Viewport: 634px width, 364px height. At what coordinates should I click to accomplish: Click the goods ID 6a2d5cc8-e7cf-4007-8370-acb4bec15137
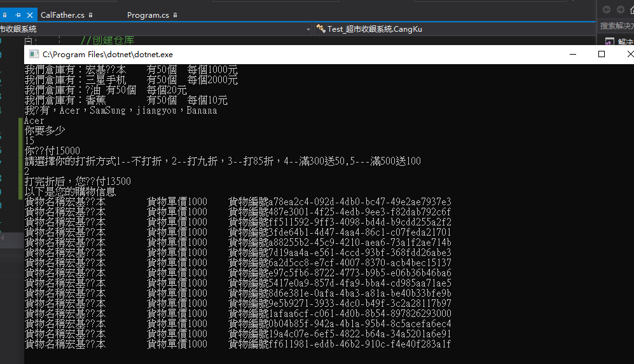359,262
